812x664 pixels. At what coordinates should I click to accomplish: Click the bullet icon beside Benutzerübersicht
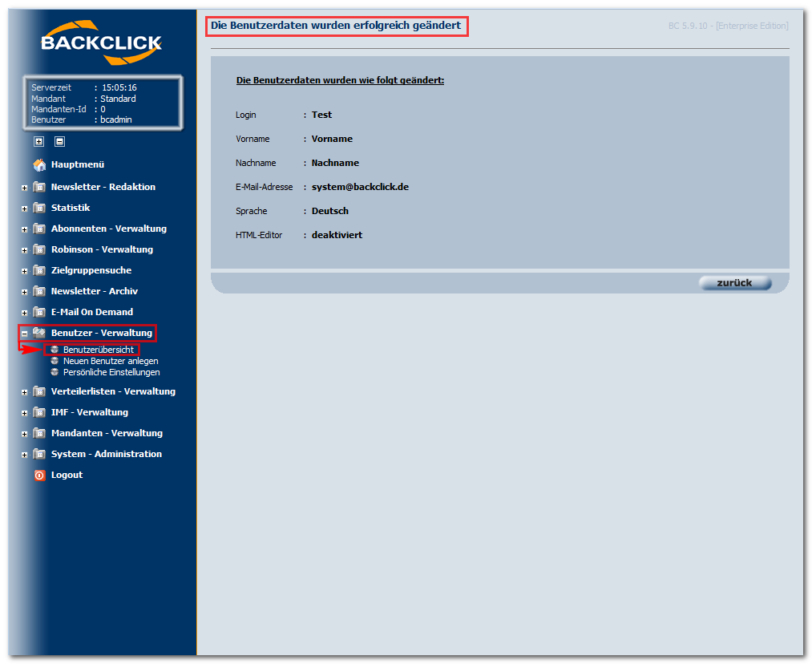coord(55,350)
